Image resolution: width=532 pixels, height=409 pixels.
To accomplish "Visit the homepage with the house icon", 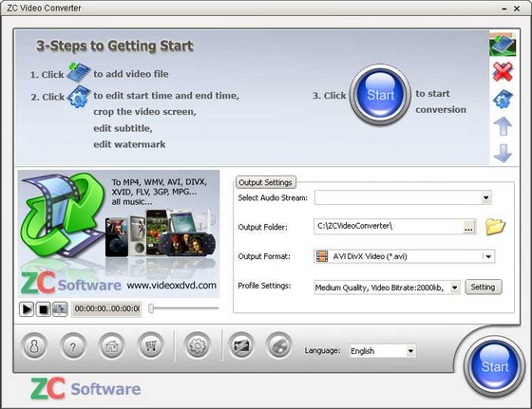I will (x=111, y=346).
